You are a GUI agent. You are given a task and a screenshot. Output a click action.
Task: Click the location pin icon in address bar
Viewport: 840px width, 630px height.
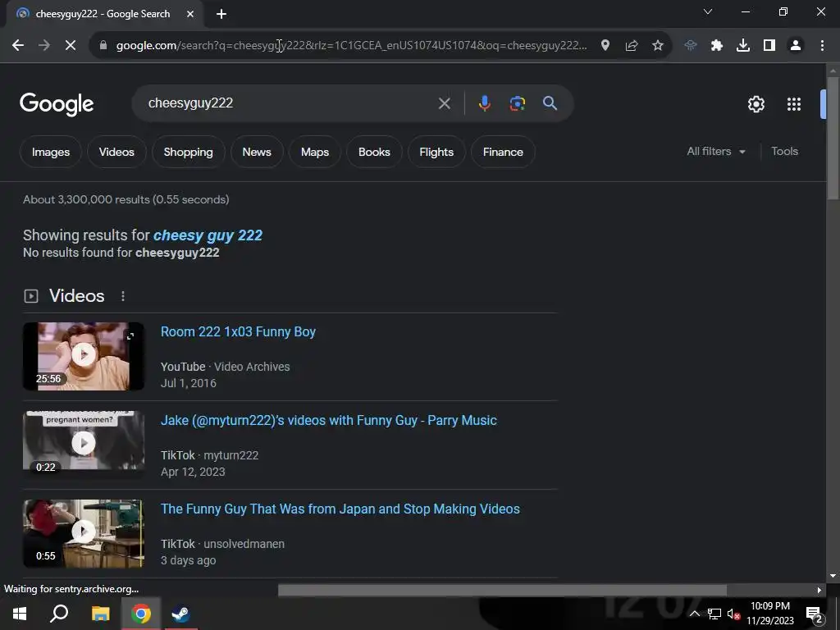(605, 46)
